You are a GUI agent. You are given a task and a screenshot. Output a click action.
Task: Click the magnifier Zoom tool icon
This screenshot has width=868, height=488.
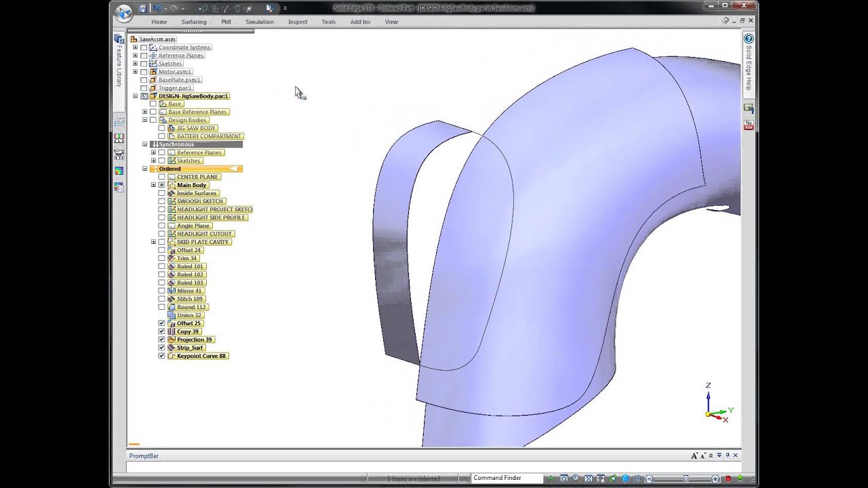[x=576, y=479]
